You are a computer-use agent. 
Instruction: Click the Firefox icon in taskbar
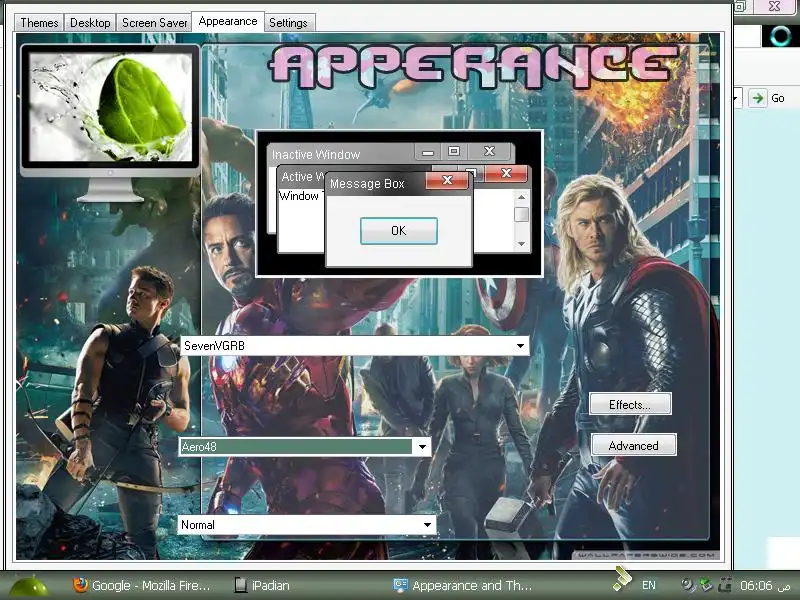(x=80, y=585)
